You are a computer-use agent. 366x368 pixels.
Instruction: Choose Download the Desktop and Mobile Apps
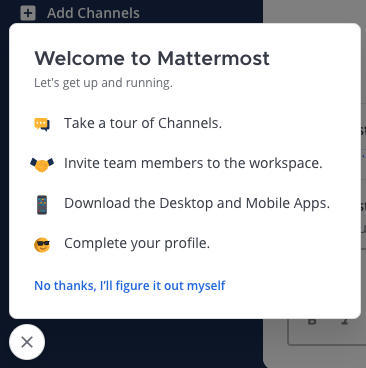(x=197, y=203)
